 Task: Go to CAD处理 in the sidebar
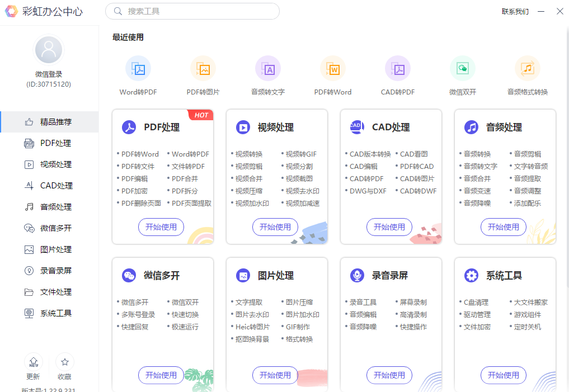(49, 186)
